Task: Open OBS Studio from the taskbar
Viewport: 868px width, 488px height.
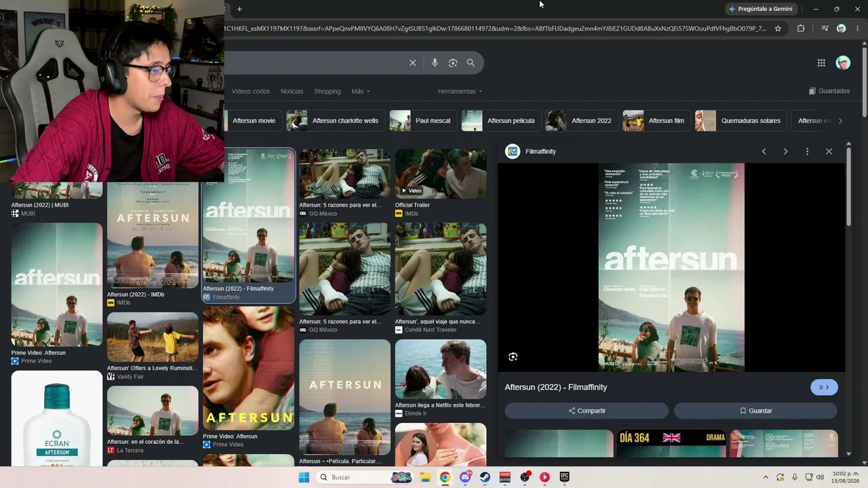Action: click(x=525, y=477)
